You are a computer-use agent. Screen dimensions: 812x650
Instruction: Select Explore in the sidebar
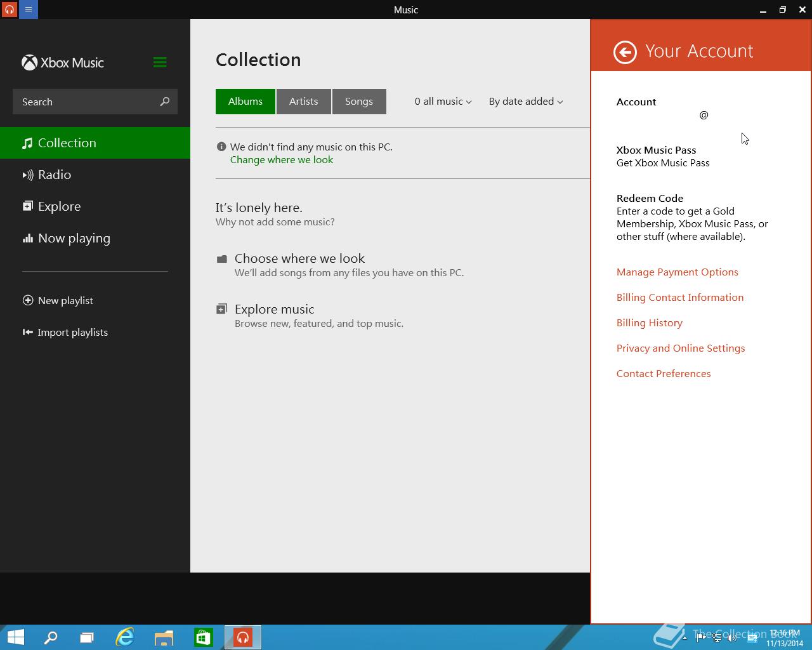[95, 206]
